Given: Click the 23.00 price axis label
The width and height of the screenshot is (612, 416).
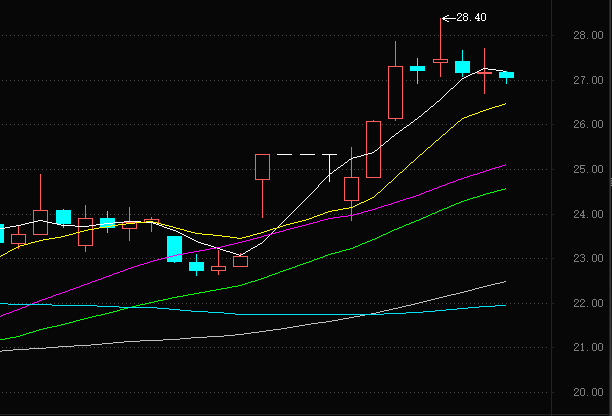Looking at the screenshot, I should [x=588, y=258].
